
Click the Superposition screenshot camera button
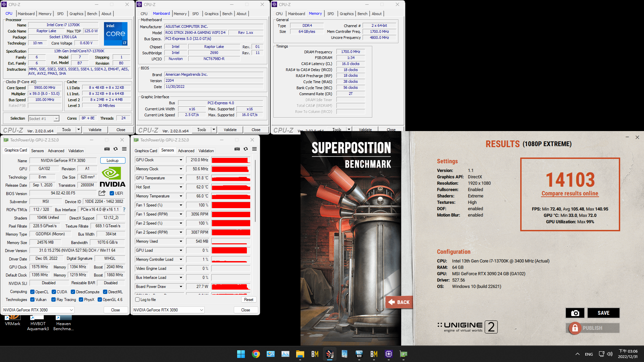click(x=575, y=313)
